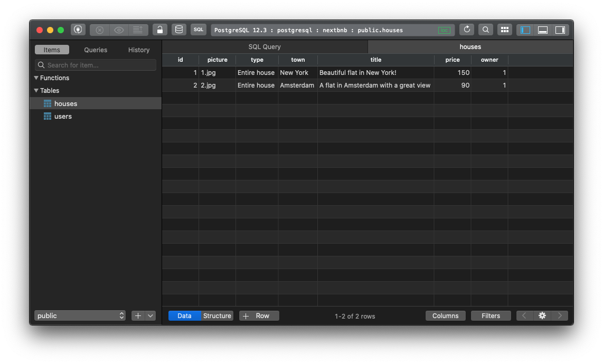Open the table settings gear icon
Screen dimensions: 603x364
coord(542,316)
